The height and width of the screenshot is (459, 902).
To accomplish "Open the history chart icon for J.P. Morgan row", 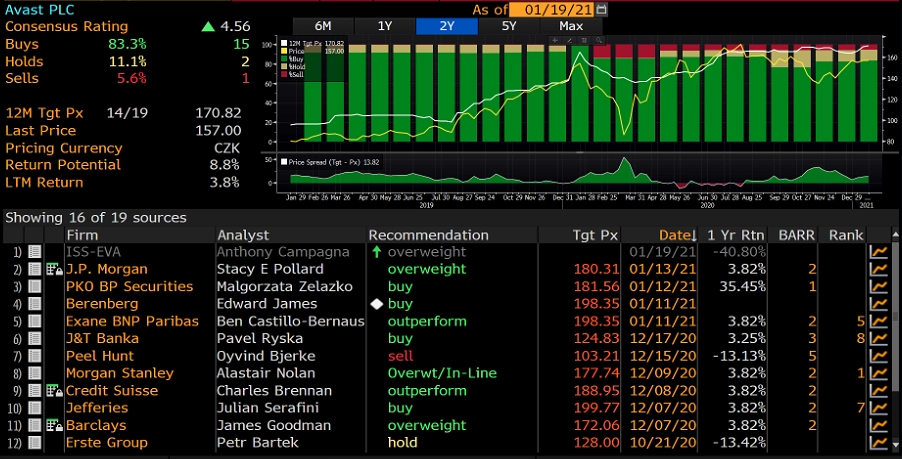I will [x=878, y=269].
